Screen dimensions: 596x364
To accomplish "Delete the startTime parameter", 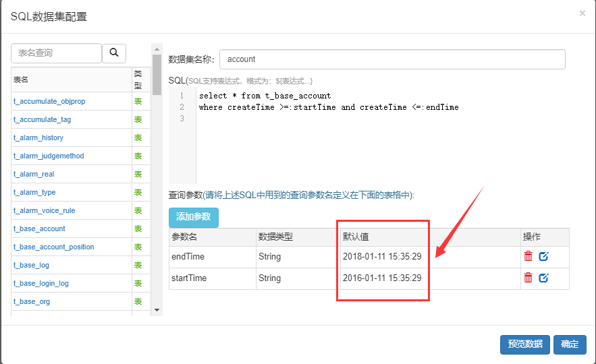I will (x=528, y=278).
